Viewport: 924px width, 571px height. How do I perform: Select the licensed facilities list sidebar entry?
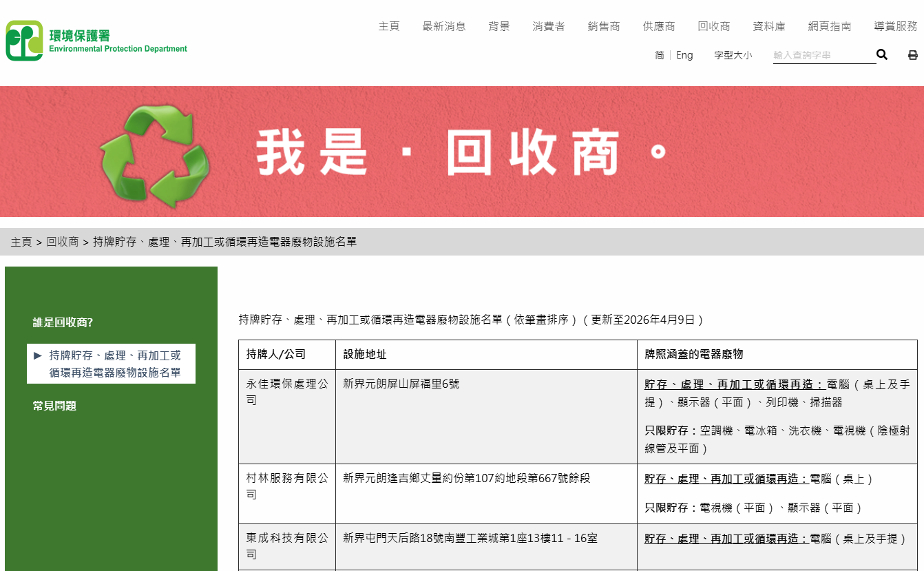pyautogui.click(x=111, y=363)
